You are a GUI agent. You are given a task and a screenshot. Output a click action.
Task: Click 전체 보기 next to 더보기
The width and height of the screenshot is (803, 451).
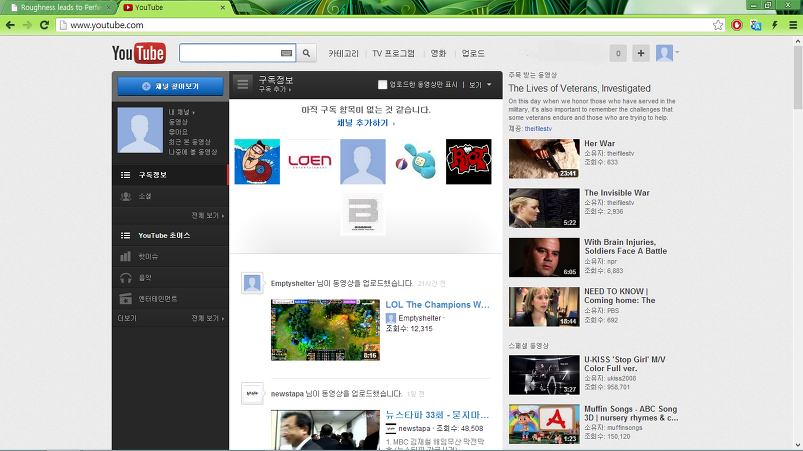point(207,318)
